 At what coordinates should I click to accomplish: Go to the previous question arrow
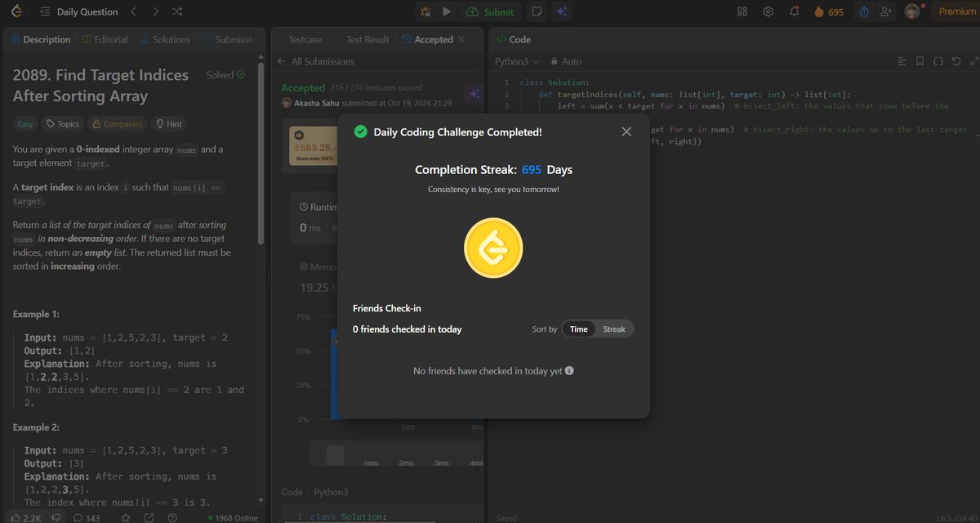(134, 11)
